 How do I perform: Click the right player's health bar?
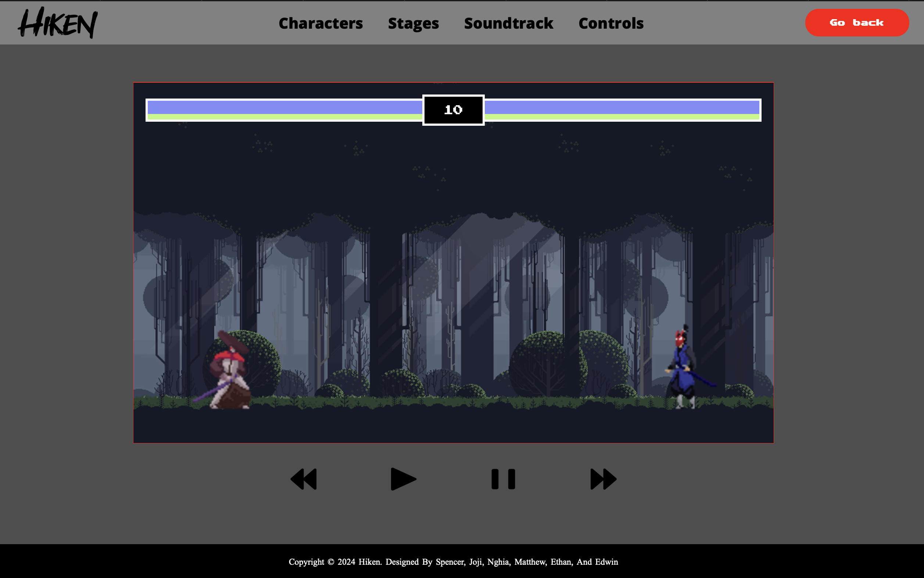click(622, 110)
